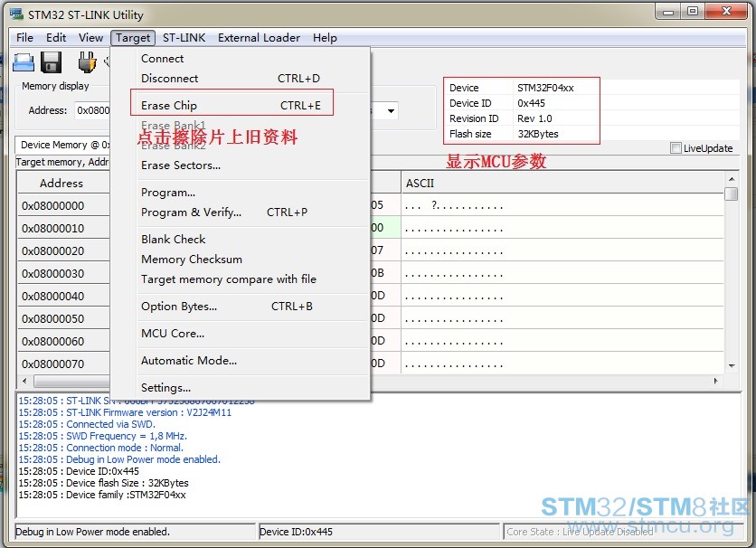Click status bar Core State text
756x548 pixels.
(x=580, y=532)
